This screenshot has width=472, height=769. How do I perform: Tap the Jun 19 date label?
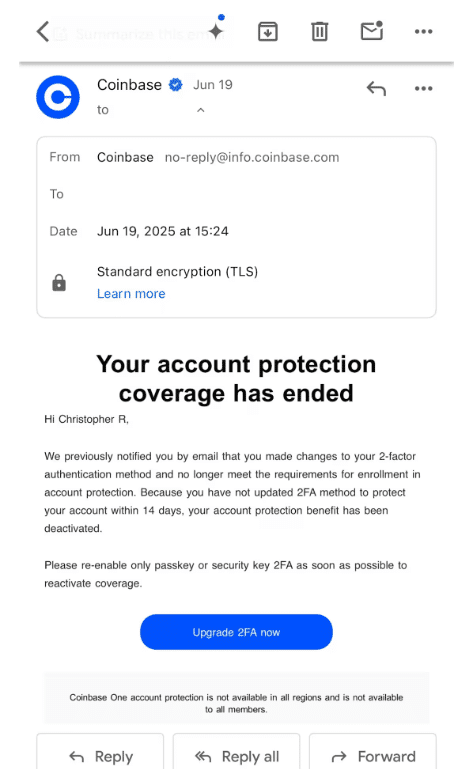212,85
